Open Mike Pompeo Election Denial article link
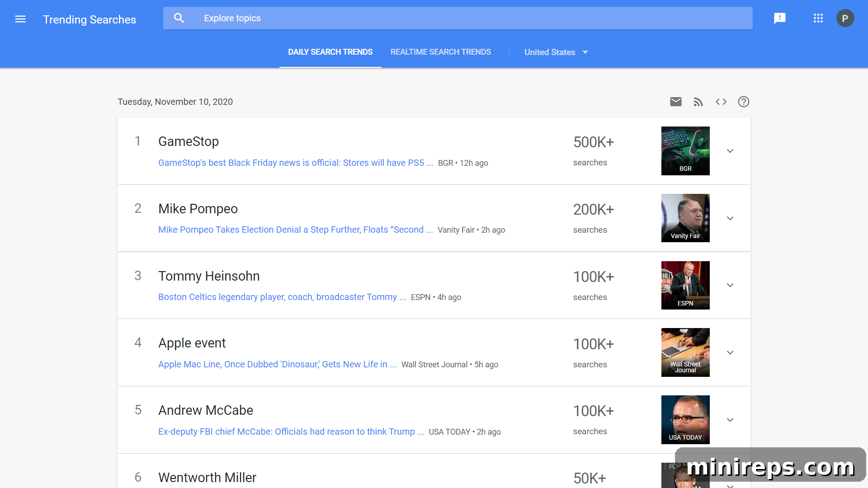 (296, 230)
